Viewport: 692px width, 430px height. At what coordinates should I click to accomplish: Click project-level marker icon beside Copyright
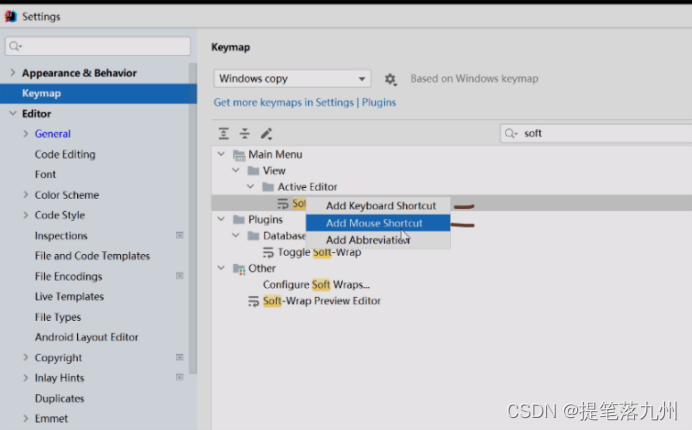[180, 357]
